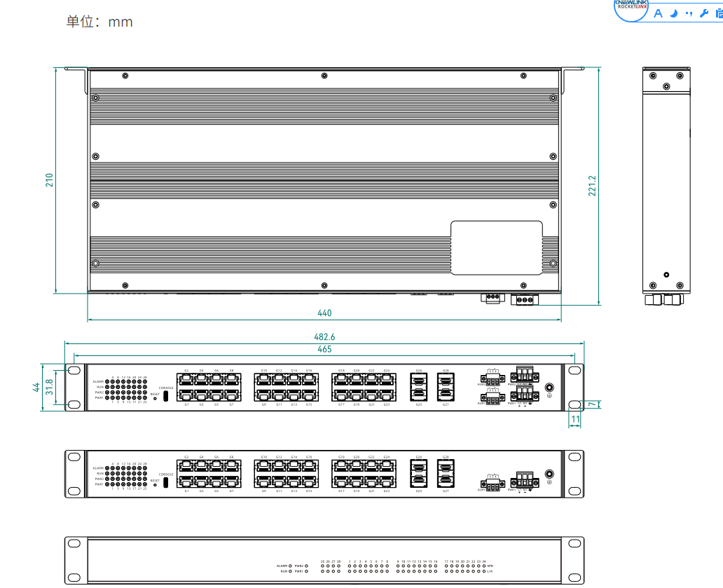Viewport: 723px width, 588px height.
Task: Click the rounded rectangle label plate on top view
Action: pyautogui.click(x=496, y=247)
